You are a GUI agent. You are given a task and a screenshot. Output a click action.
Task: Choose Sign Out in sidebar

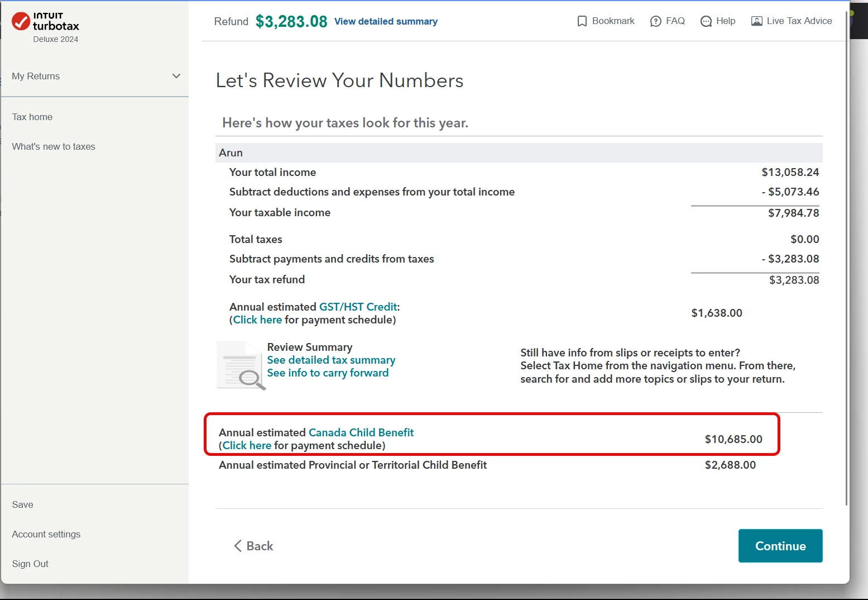[x=30, y=564]
